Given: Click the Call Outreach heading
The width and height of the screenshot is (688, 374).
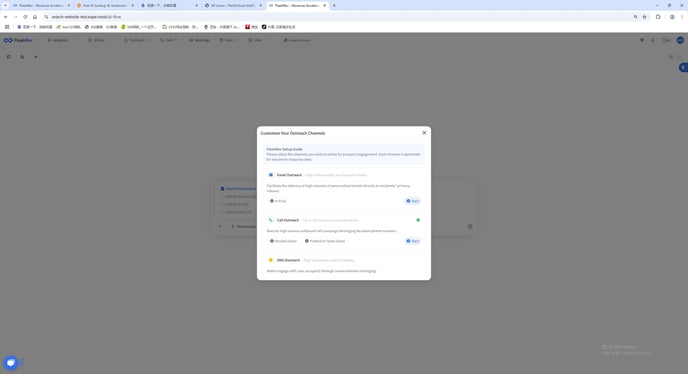Looking at the screenshot, I should coord(288,220).
